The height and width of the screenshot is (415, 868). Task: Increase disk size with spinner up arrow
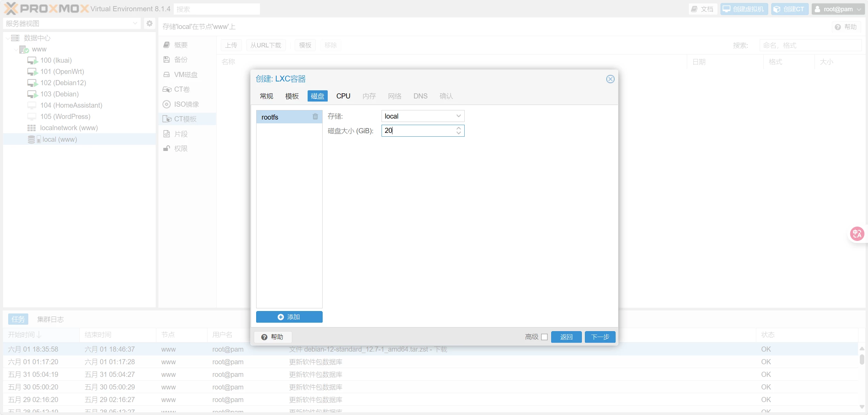(459, 128)
